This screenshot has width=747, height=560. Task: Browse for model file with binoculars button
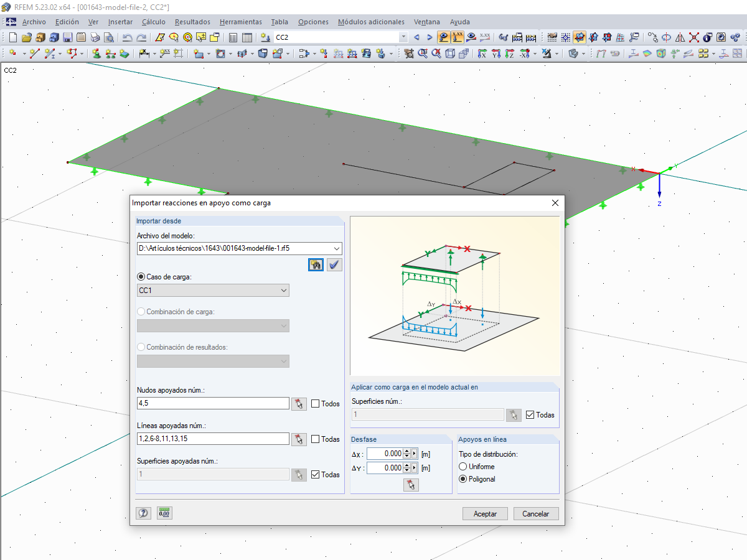point(317,264)
